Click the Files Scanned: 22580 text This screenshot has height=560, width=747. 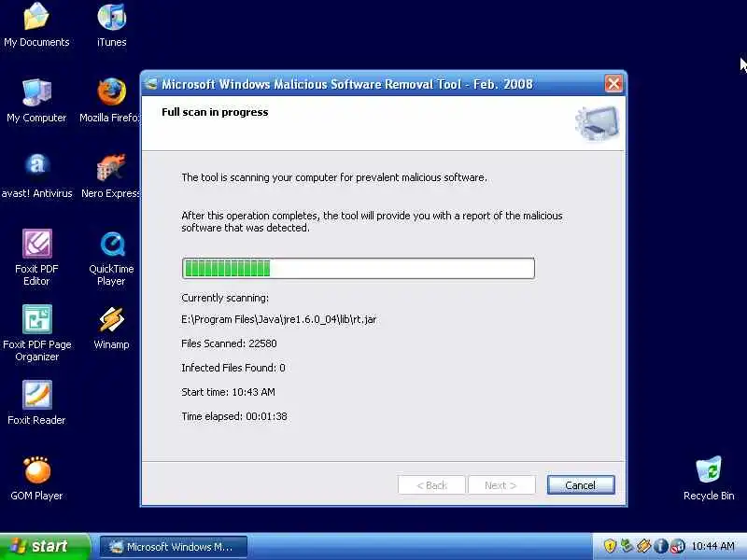(229, 343)
